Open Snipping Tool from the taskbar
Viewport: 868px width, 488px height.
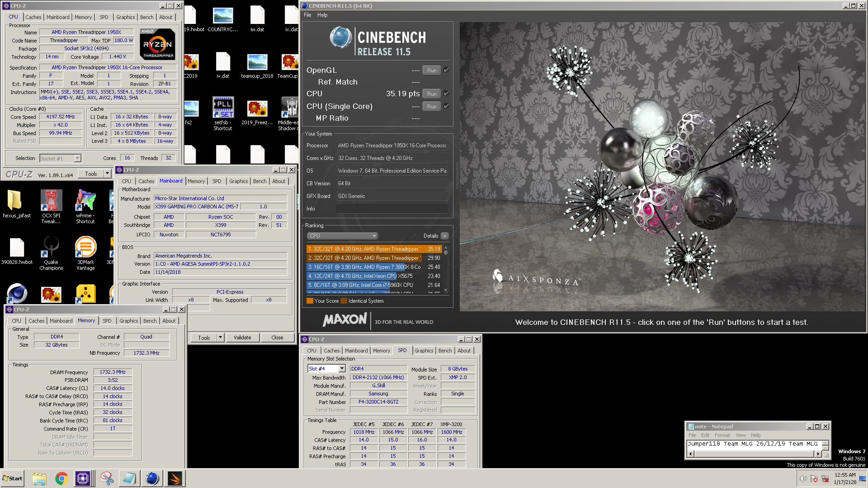pyautogui.click(x=107, y=479)
